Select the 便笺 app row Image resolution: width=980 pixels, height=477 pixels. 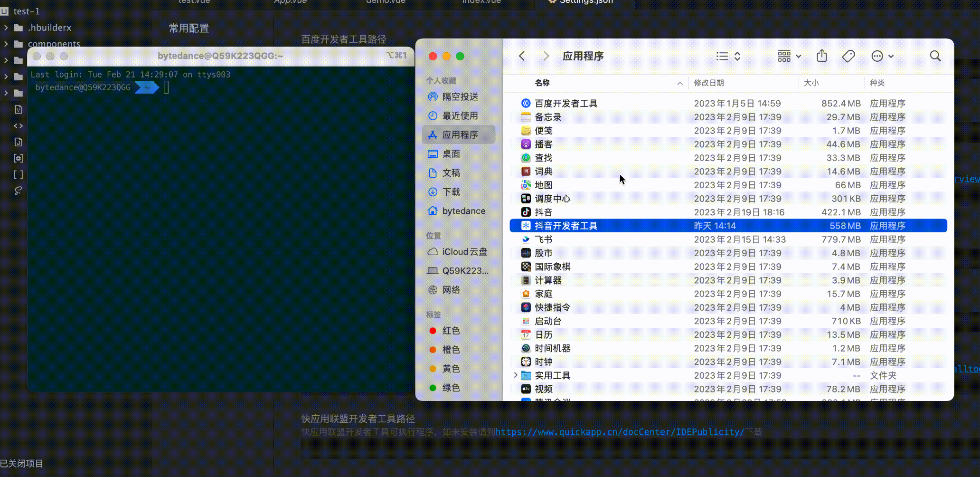728,130
